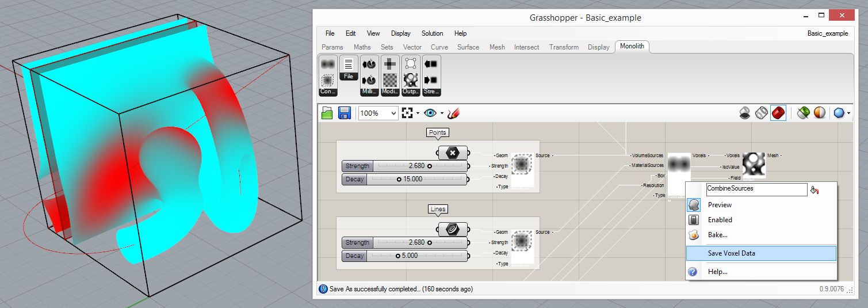
Task: Expand the Outp... panel label
Action: tap(411, 92)
